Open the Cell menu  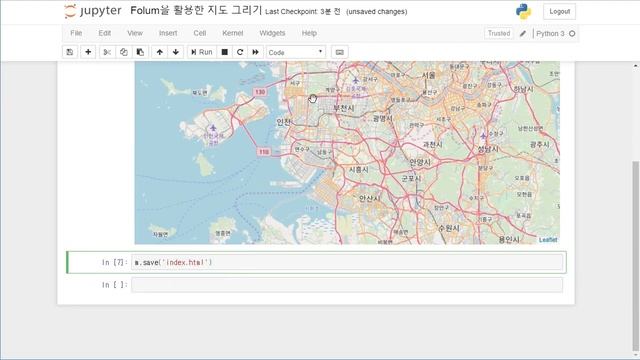tap(200, 33)
